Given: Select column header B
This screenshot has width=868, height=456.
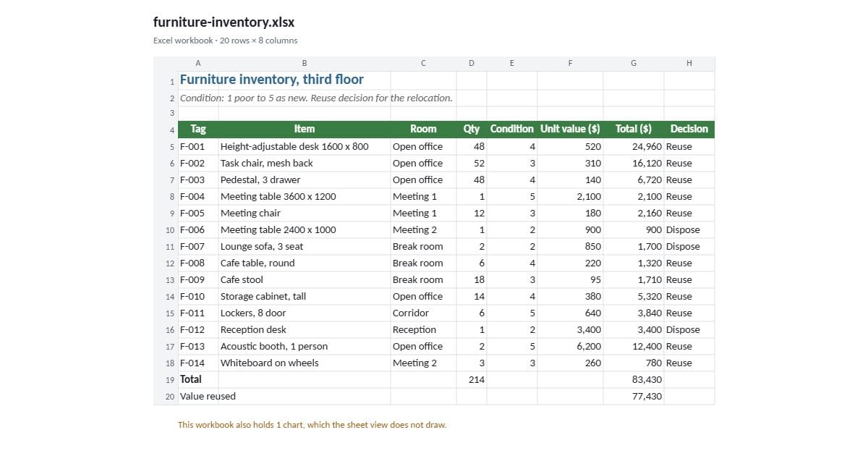Looking at the screenshot, I should [x=305, y=64].
